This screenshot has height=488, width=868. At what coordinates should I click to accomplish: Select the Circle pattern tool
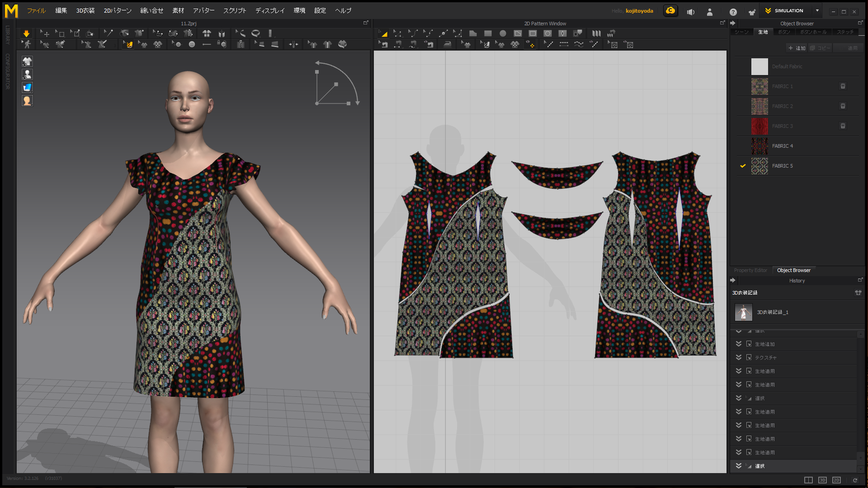pos(503,33)
